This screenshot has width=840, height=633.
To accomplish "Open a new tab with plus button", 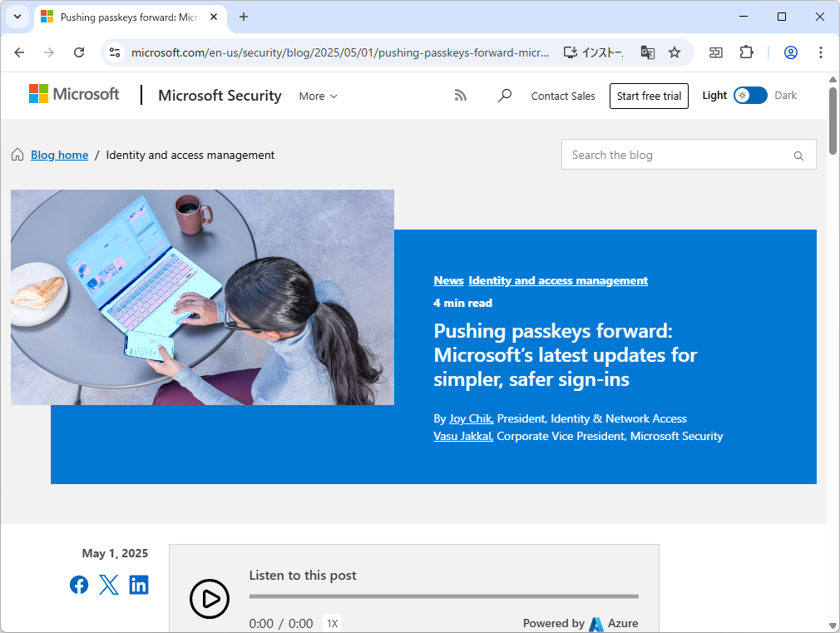I will pyautogui.click(x=243, y=17).
